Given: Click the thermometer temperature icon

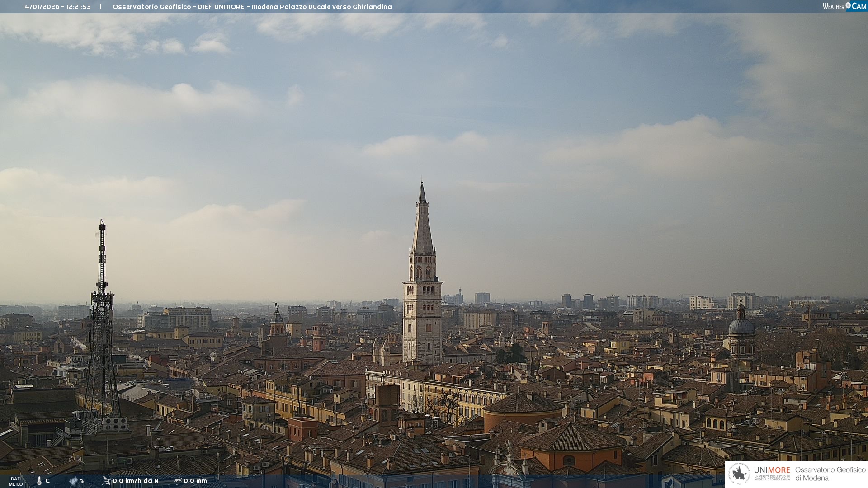Looking at the screenshot, I should pos(39,481).
